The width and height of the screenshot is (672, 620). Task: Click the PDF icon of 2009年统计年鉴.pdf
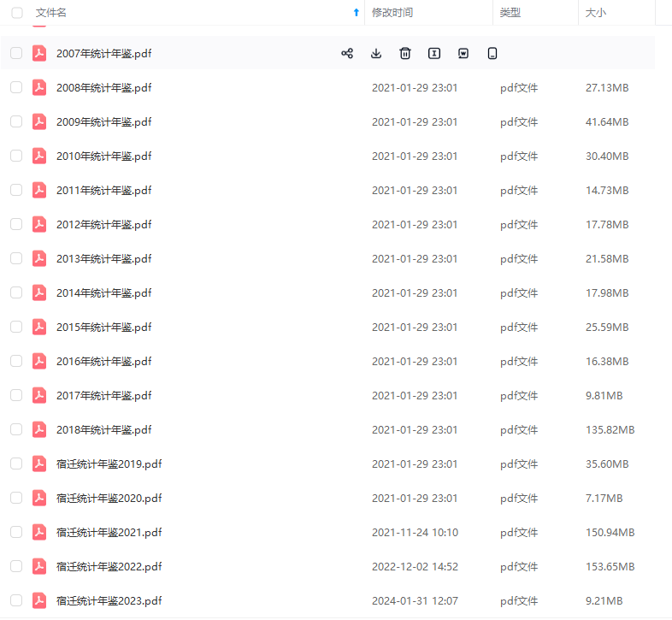click(x=39, y=121)
